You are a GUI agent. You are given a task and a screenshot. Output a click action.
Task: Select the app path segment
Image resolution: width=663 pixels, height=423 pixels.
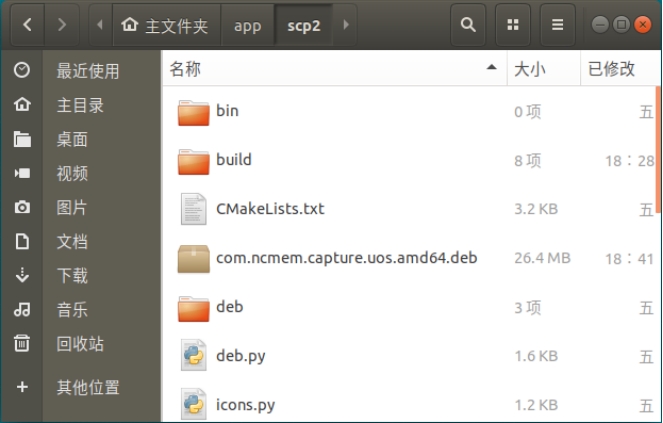click(247, 26)
